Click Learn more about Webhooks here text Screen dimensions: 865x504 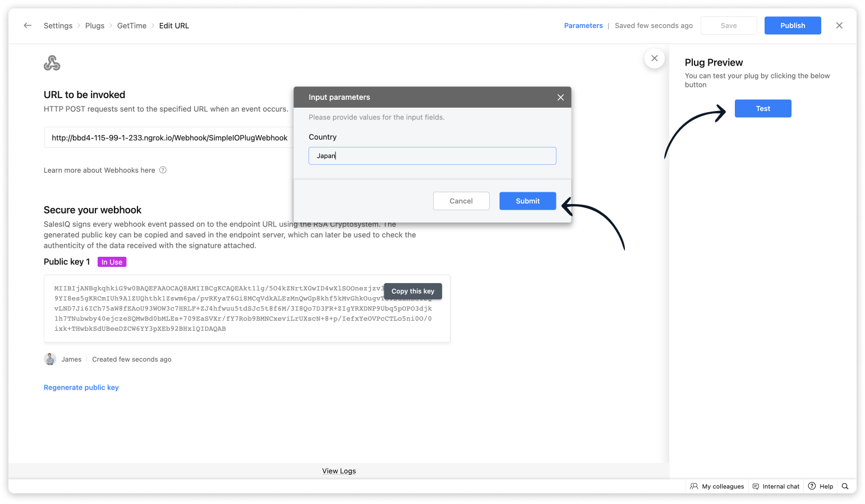click(x=99, y=170)
